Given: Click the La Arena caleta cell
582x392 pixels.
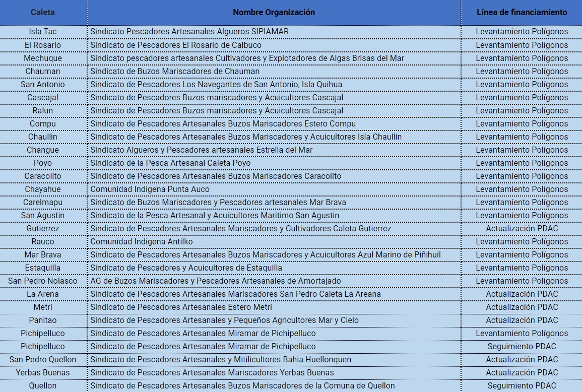Looking at the screenshot, I should coord(43,294).
